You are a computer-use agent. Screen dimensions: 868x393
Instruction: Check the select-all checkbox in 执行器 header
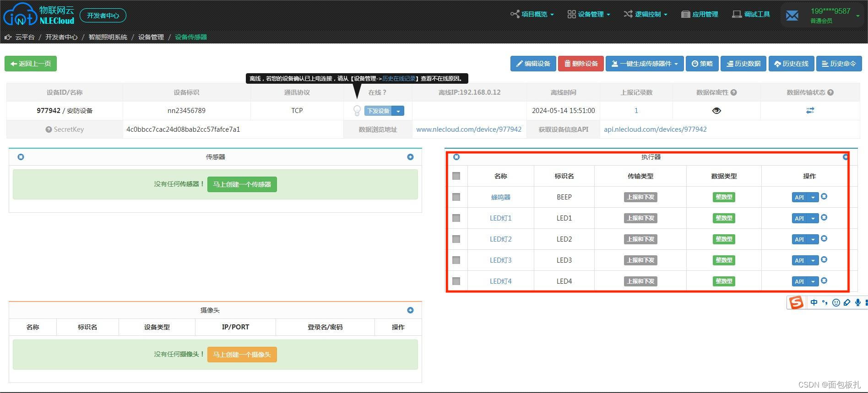pyautogui.click(x=456, y=176)
